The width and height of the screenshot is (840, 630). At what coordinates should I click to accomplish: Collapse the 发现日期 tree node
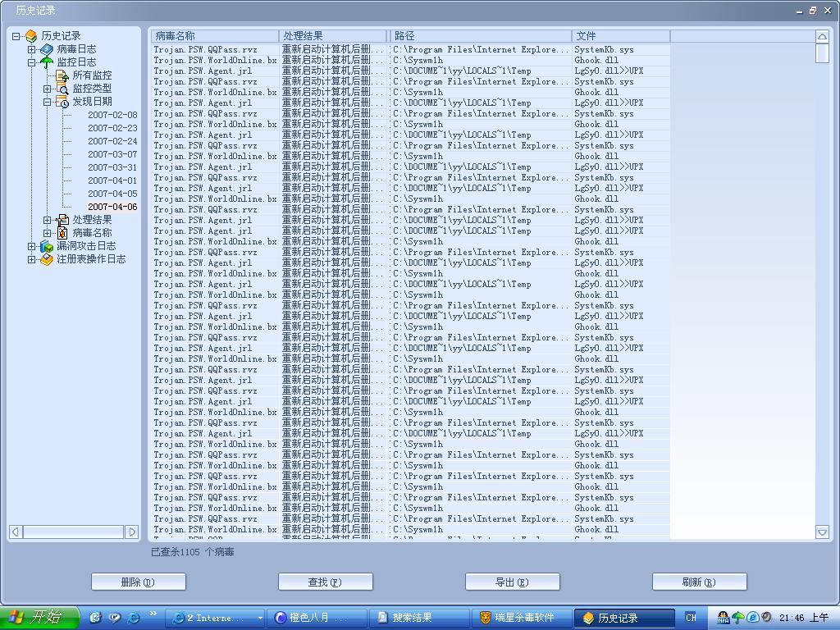coord(48,102)
